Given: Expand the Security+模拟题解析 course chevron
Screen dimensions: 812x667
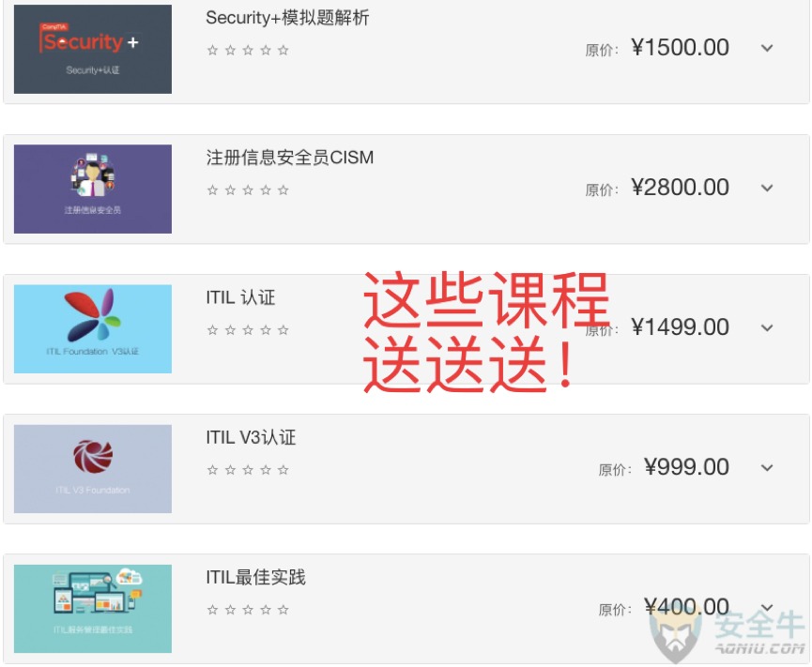Looking at the screenshot, I should [x=767, y=48].
